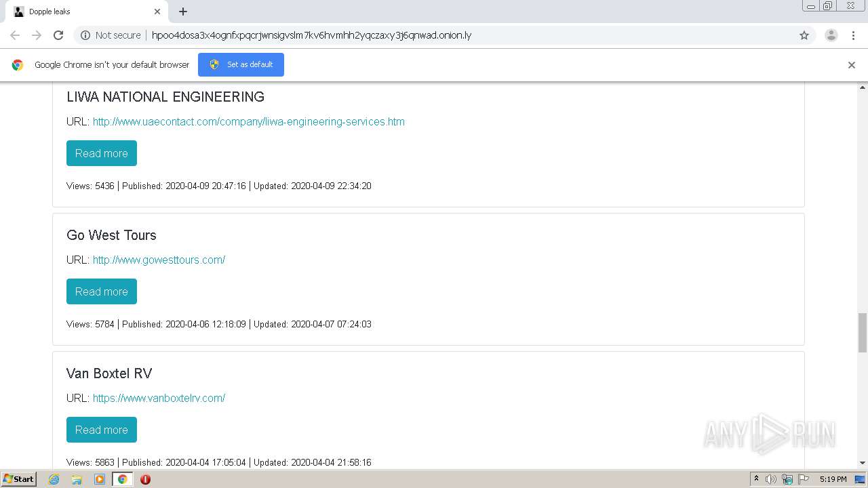Click the Views: 5784 stats line
Image resolution: width=868 pixels, height=488 pixels.
(219, 324)
